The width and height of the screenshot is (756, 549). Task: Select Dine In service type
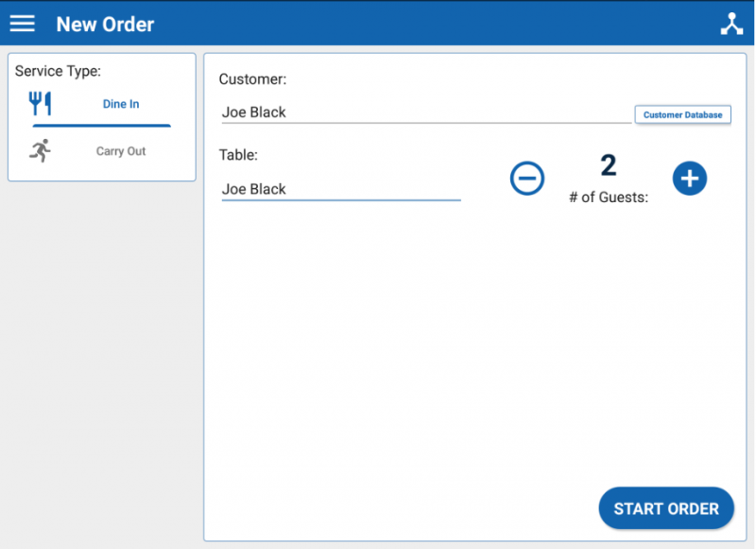[120, 105]
